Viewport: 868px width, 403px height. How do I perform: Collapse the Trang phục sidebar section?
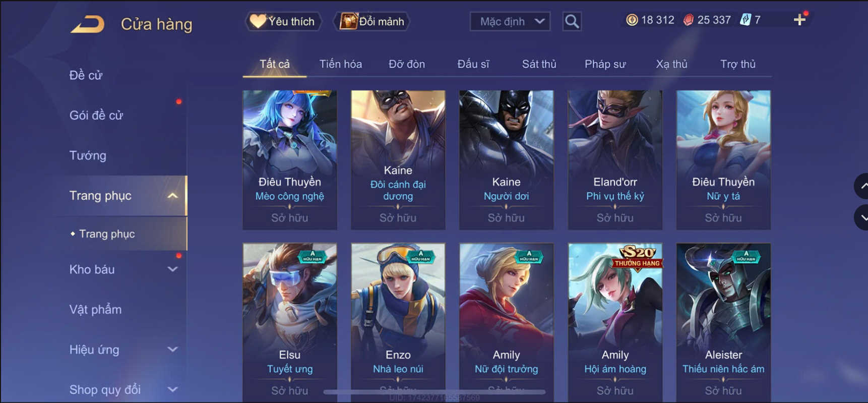coord(172,196)
